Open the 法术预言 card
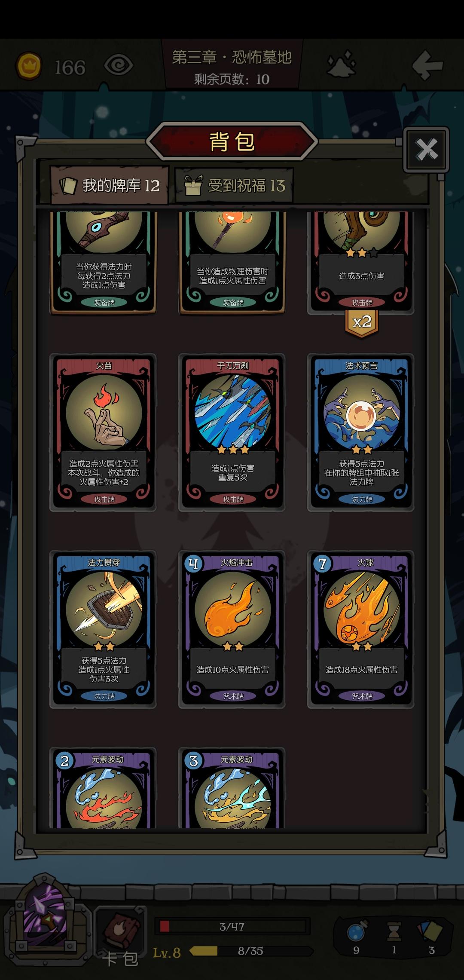This screenshot has width=464, height=980. [361, 432]
